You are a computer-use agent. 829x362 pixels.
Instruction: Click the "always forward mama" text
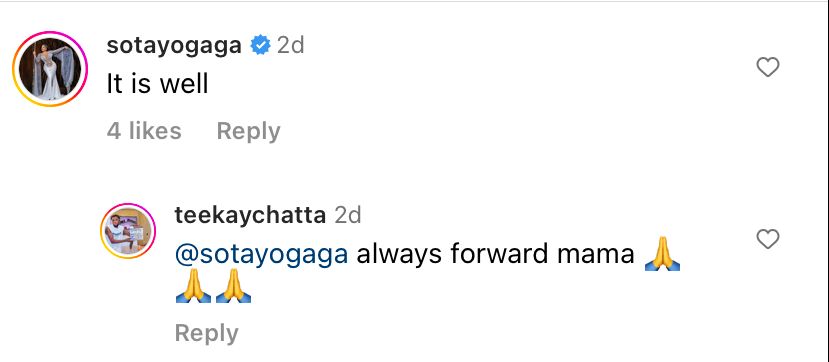click(x=495, y=254)
